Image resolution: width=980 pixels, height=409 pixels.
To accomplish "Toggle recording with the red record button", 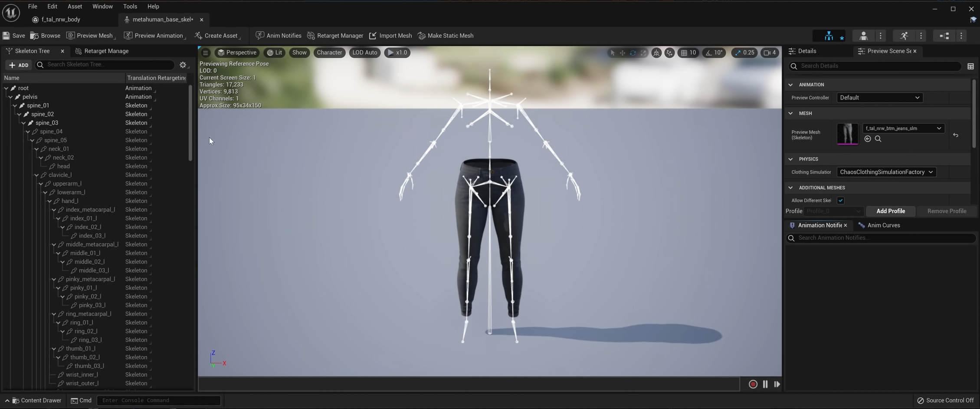I will coord(753,384).
